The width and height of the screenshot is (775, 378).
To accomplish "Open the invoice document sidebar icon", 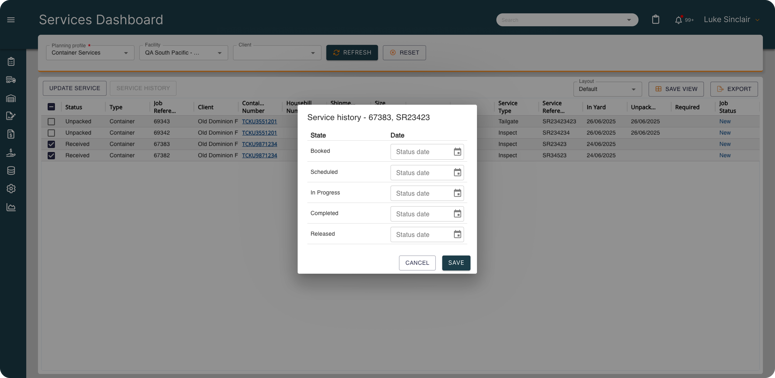I will (11, 134).
